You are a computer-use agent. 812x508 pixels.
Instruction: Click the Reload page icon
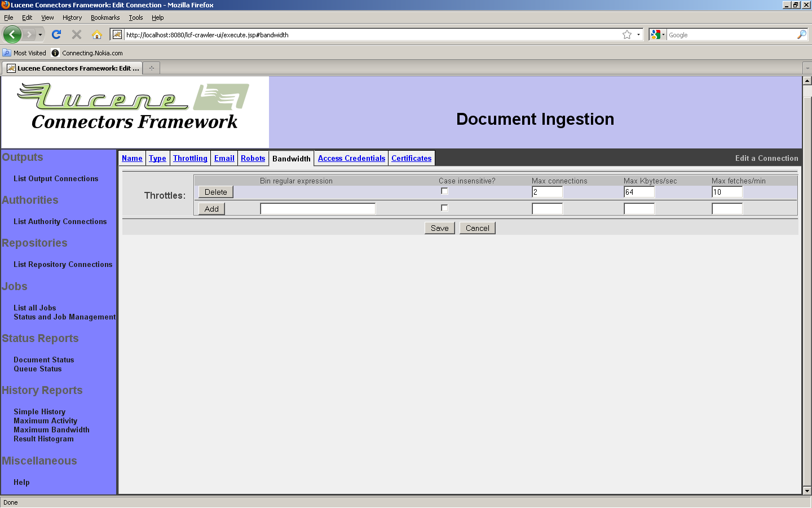pos(56,34)
